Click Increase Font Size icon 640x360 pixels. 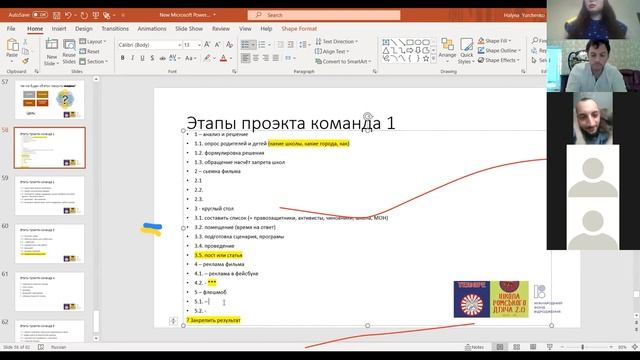[207, 45]
